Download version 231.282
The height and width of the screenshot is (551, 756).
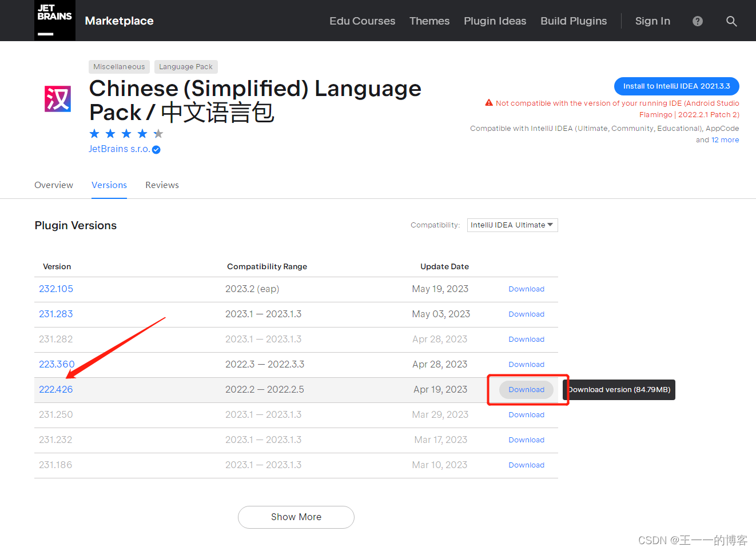click(x=526, y=340)
